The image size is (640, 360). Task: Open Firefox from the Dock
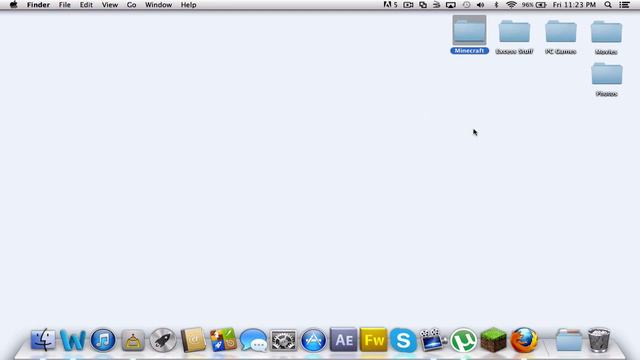click(524, 340)
